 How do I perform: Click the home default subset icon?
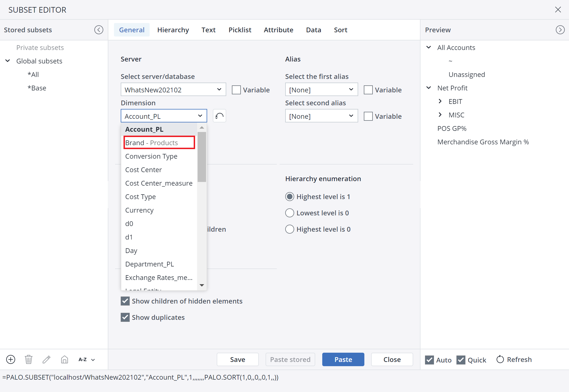point(65,359)
